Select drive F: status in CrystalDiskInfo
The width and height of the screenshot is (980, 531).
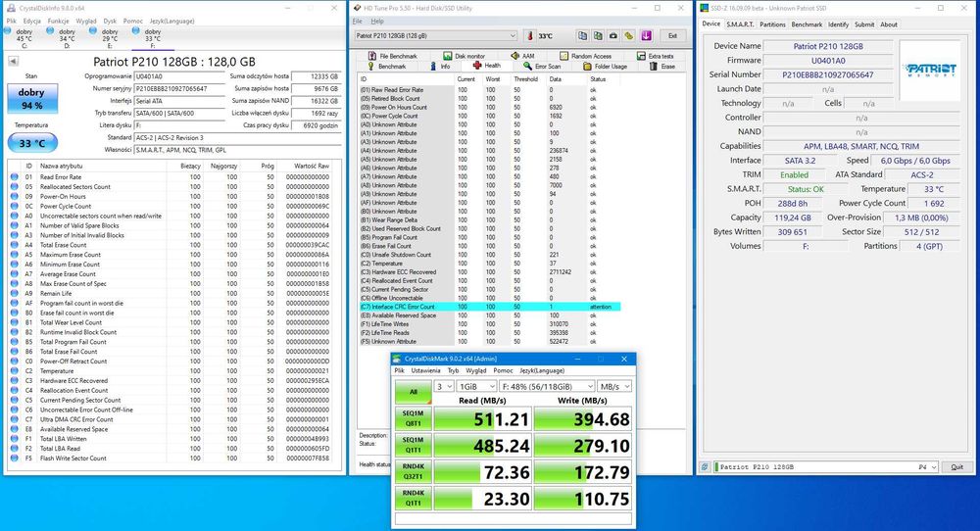(x=153, y=37)
